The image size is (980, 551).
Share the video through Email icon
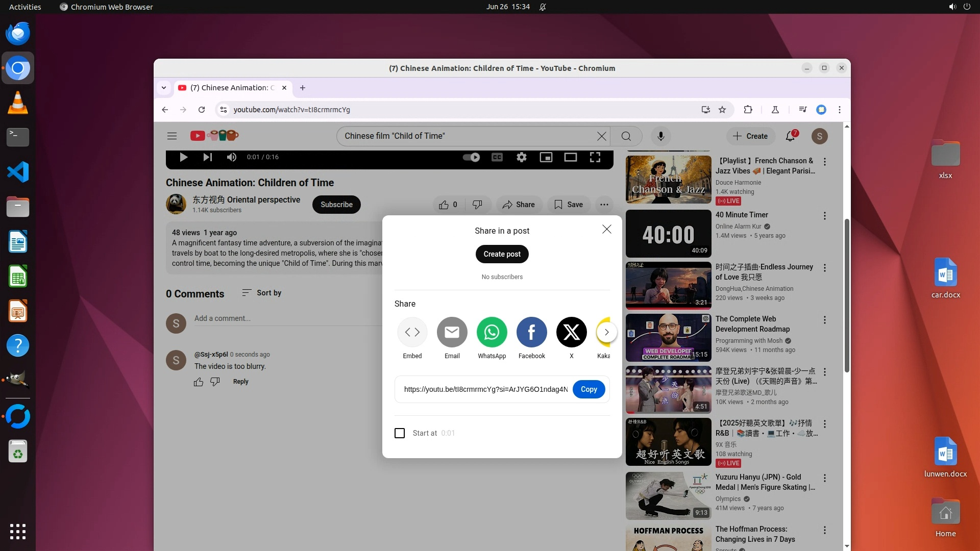(452, 332)
